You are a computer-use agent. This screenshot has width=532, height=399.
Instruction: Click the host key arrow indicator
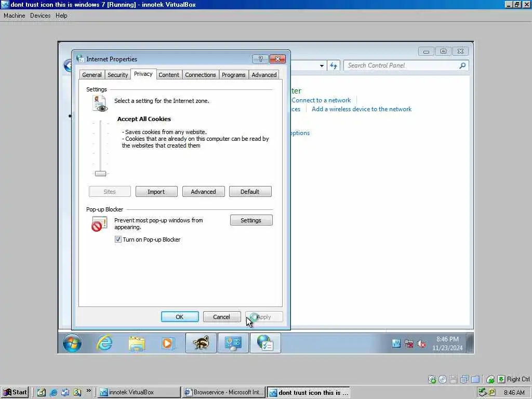pos(501,379)
